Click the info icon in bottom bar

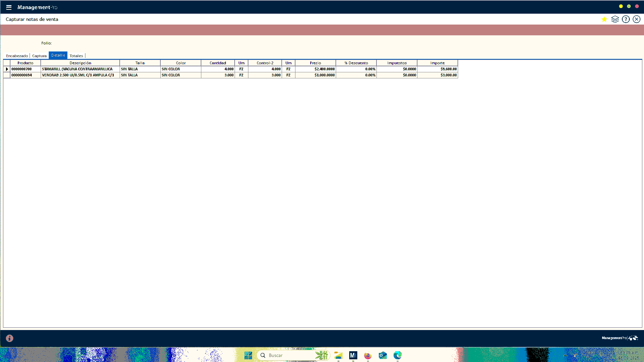click(9, 338)
